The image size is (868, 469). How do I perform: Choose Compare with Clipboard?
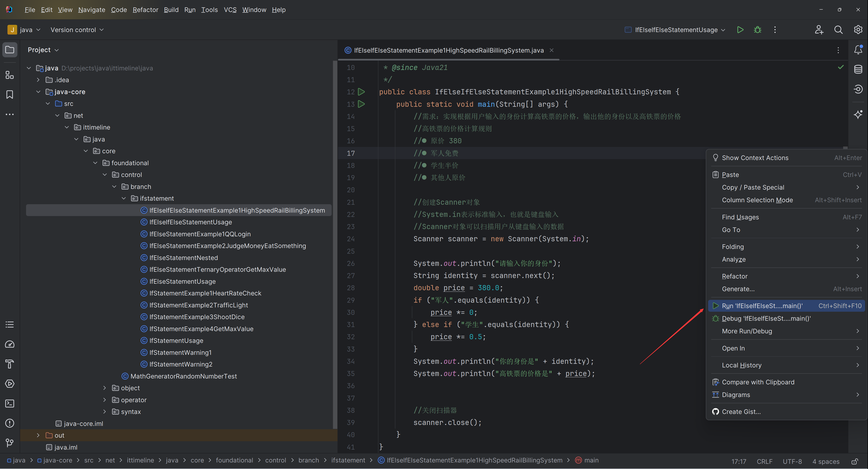tap(786, 382)
